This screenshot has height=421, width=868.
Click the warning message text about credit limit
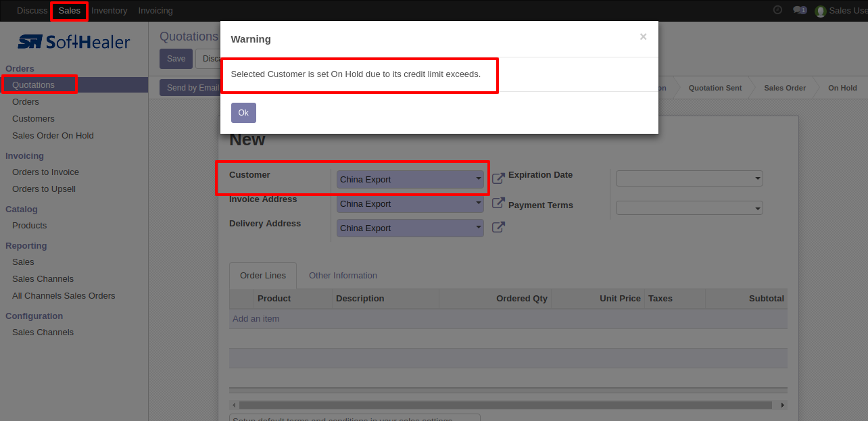tap(356, 74)
